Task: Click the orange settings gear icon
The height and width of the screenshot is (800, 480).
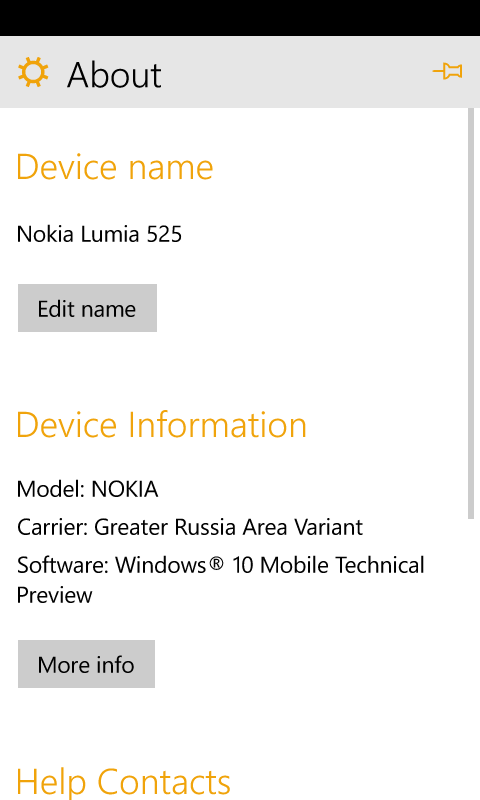Action: coord(33,72)
